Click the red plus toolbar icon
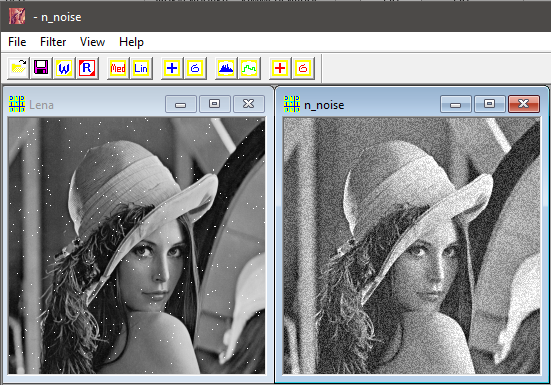 [x=280, y=68]
